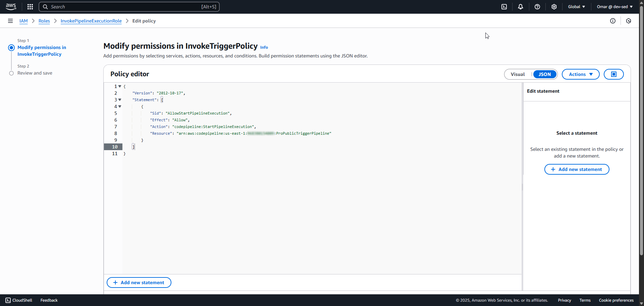Image resolution: width=644 pixels, height=306 pixels.
Task: Open the hexagon tools panel icon
Action: pyautogui.click(x=629, y=21)
